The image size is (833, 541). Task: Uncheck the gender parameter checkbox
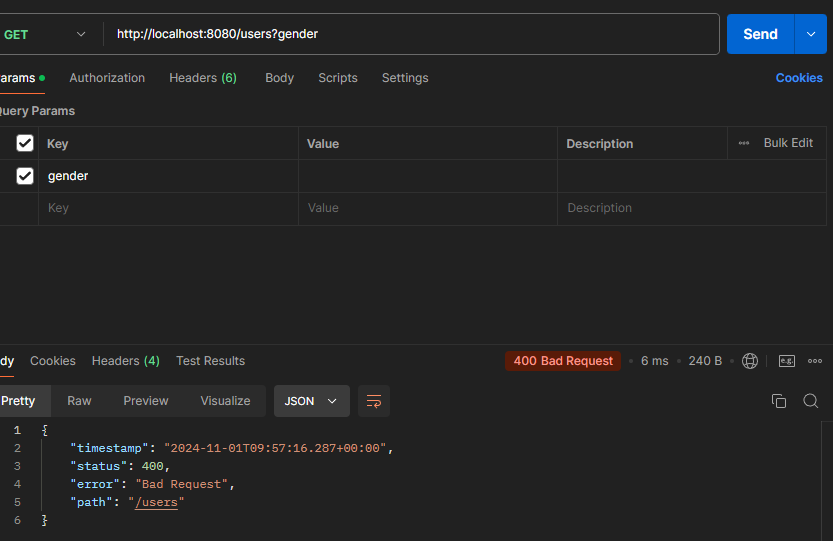(x=25, y=176)
